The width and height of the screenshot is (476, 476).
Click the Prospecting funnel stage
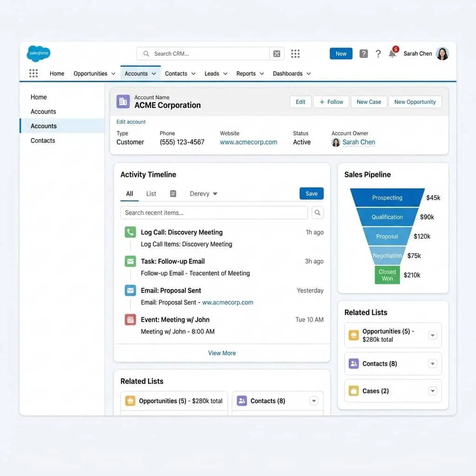coord(387,198)
